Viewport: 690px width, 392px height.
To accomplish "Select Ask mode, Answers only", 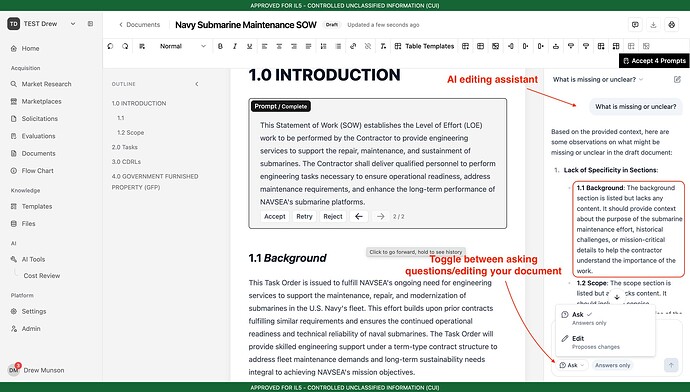I will pos(605,318).
